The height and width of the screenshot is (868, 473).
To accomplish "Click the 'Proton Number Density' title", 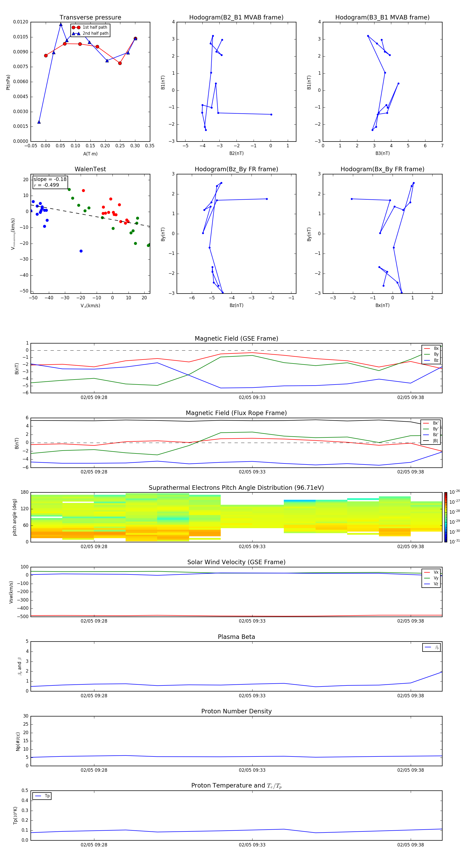I will (x=236, y=711).
